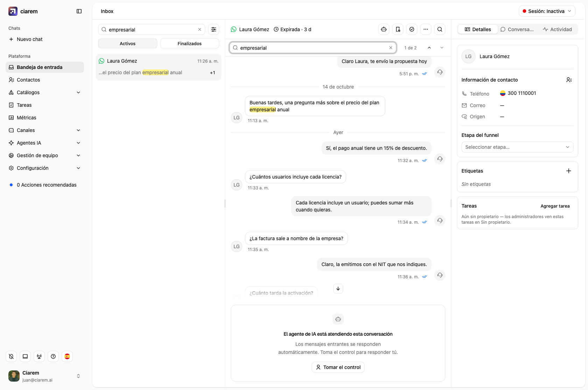Go to next search match arrow
The width and height of the screenshot is (588, 390).
[442, 48]
